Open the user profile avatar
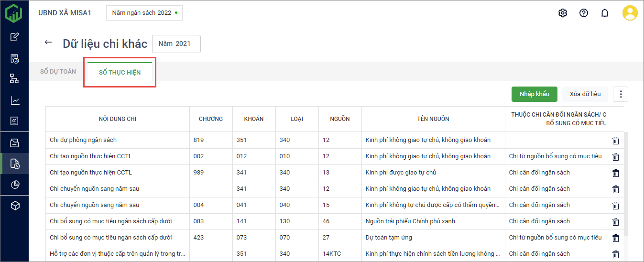644x262 pixels. (x=630, y=13)
